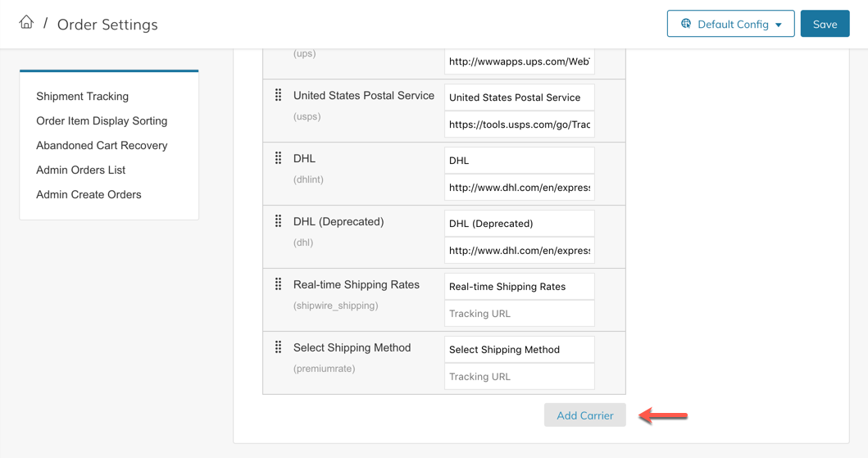The width and height of the screenshot is (868, 458).
Task: Edit the USPS tracking URL field
Action: point(519,125)
